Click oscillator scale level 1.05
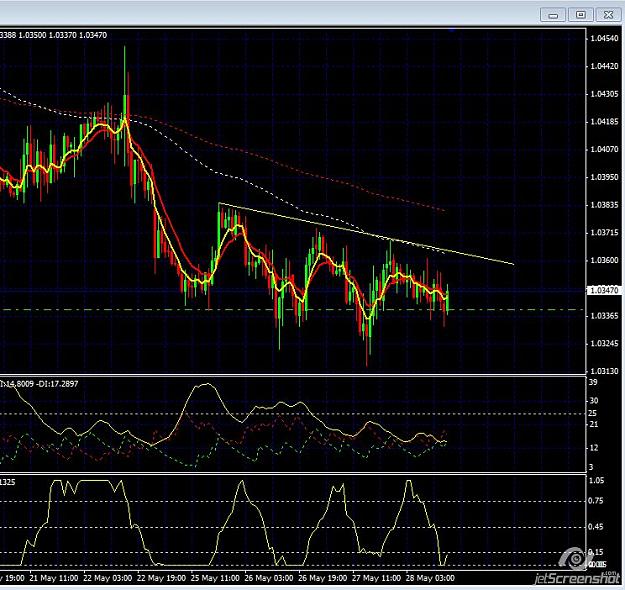Viewport: 625px width, 590px height. 596,480
